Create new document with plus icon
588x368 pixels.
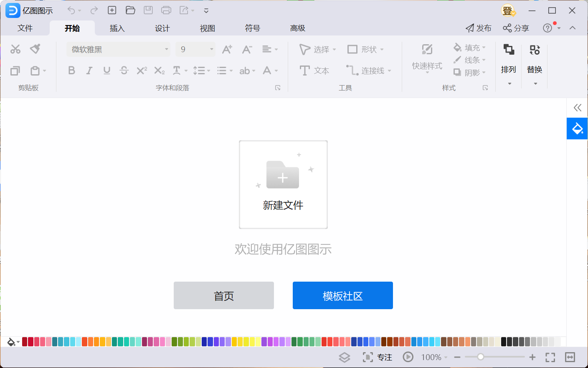(x=112, y=10)
